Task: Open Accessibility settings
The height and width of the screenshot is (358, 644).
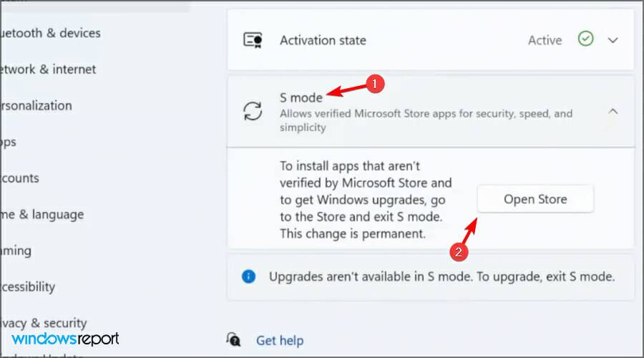Action: pyautogui.click(x=29, y=286)
